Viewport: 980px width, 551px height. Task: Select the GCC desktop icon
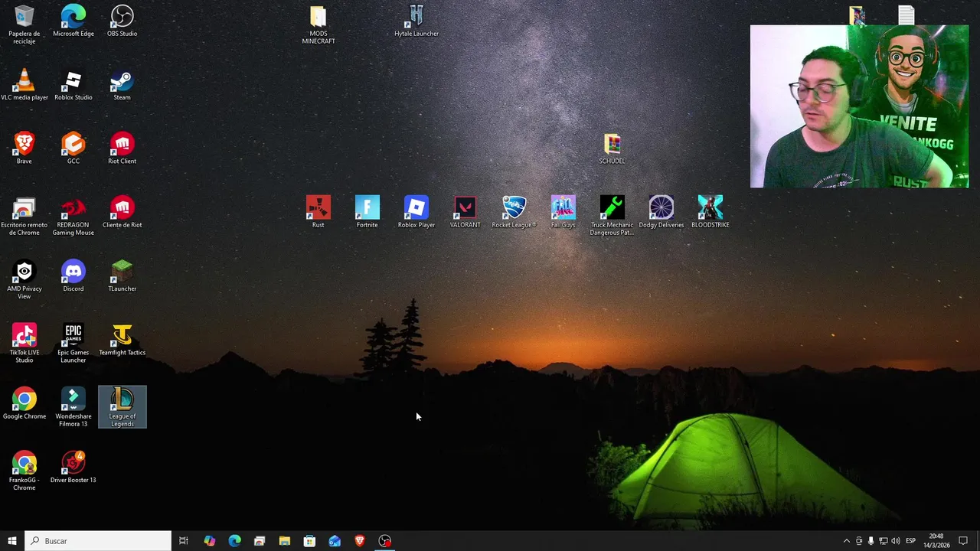[x=73, y=148]
